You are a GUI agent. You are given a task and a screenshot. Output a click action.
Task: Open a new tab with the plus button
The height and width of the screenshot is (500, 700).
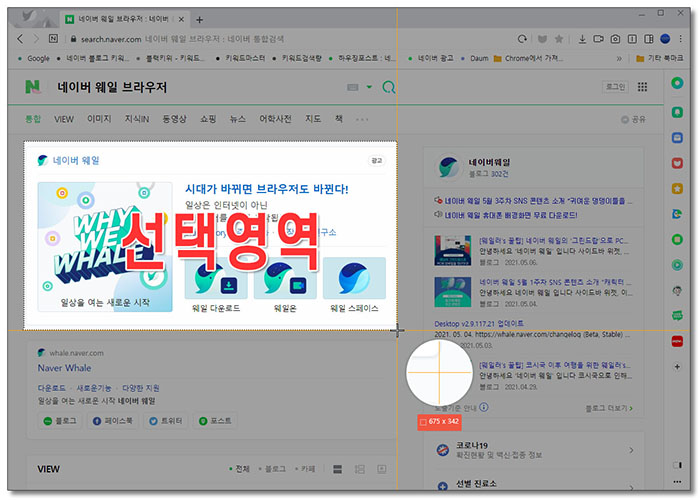click(200, 20)
